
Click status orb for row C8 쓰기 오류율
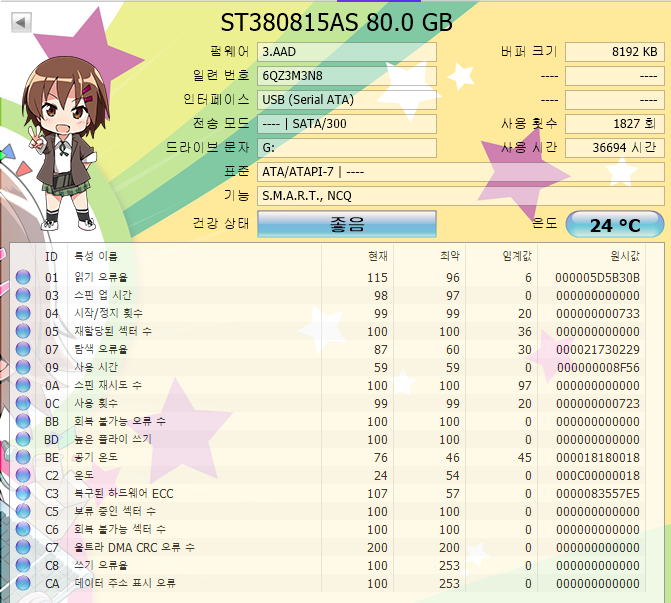point(23,565)
